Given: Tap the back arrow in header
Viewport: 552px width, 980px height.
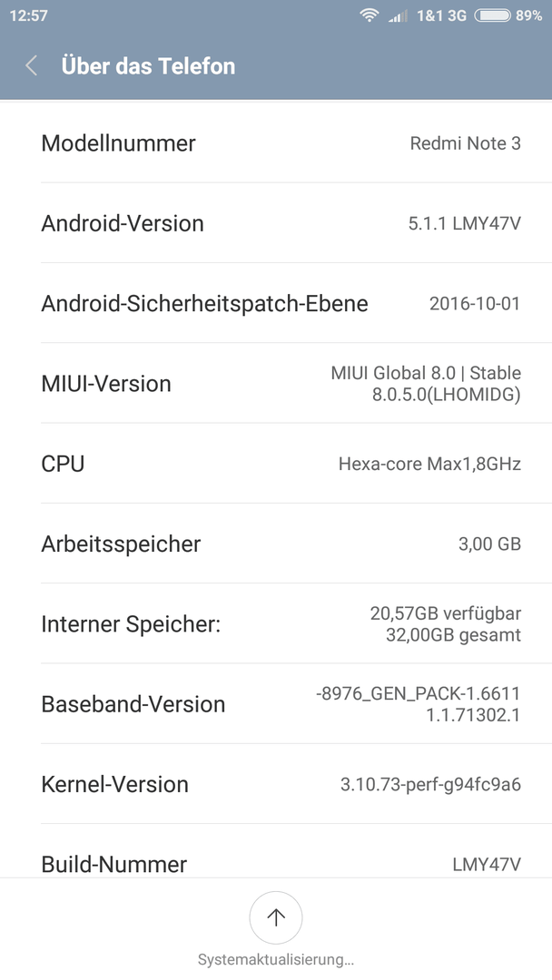Looking at the screenshot, I should [31, 65].
